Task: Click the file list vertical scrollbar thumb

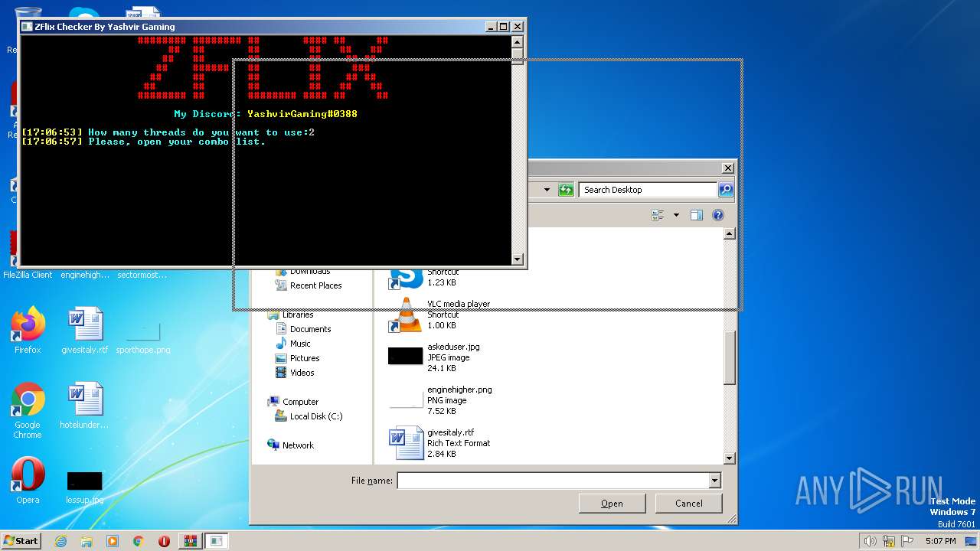Action: click(x=730, y=356)
